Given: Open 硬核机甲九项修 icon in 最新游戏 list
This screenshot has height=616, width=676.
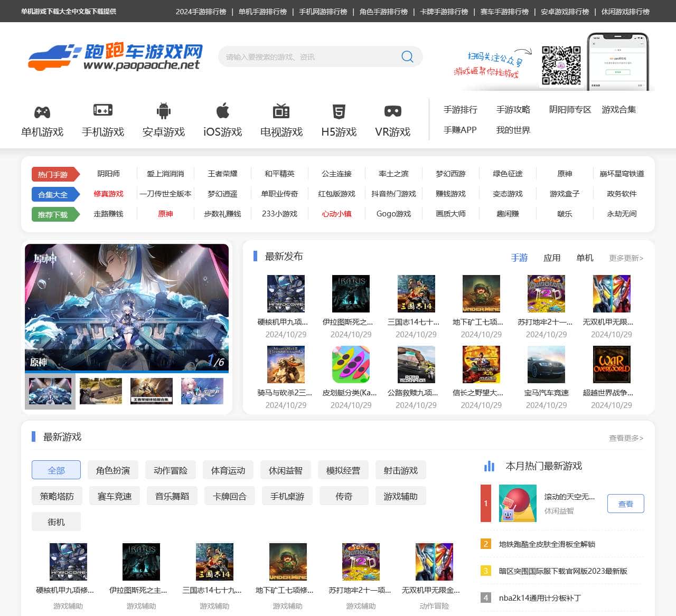Looking at the screenshot, I should point(68,562).
